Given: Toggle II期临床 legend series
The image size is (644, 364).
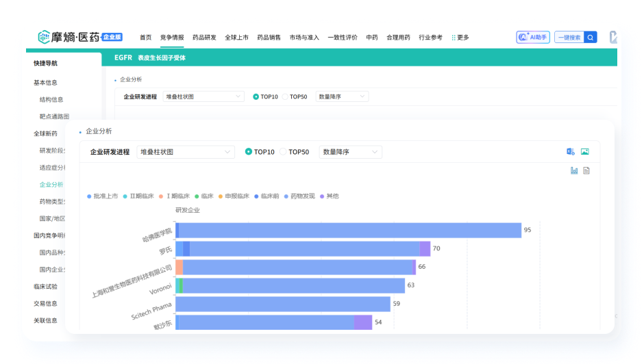Looking at the screenshot, I should 138,196.
